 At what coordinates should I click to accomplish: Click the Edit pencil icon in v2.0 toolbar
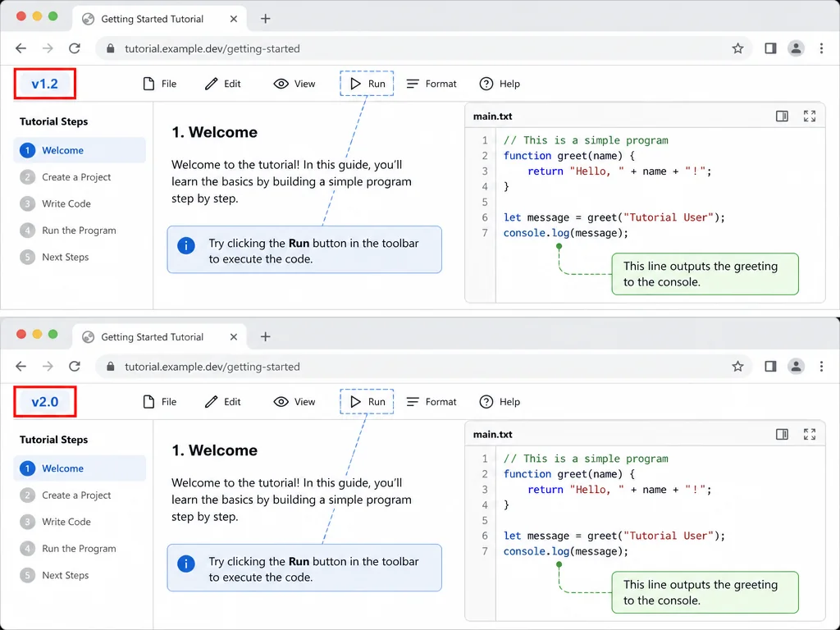pyautogui.click(x=211, y=402)
